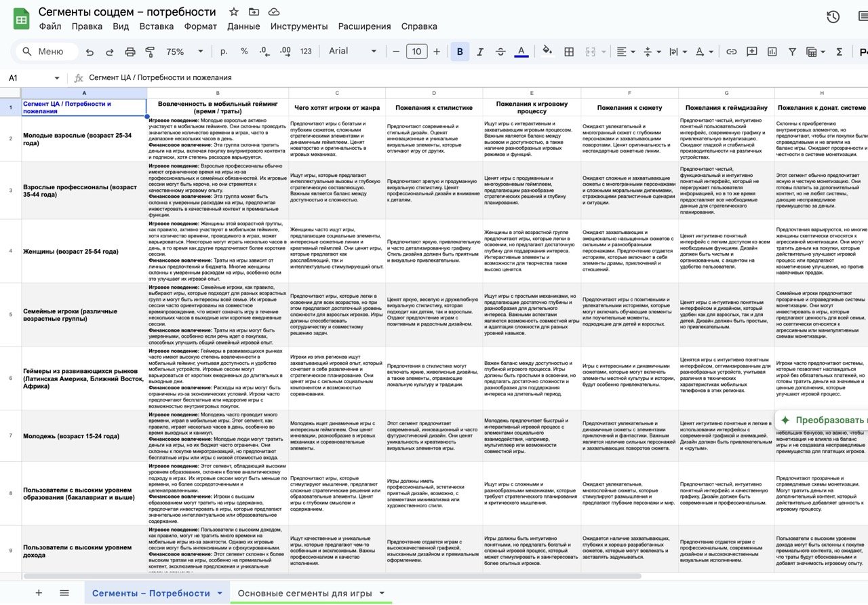
Task: Open the zoom 75% dropdown
Action: (x=184, y=52)
